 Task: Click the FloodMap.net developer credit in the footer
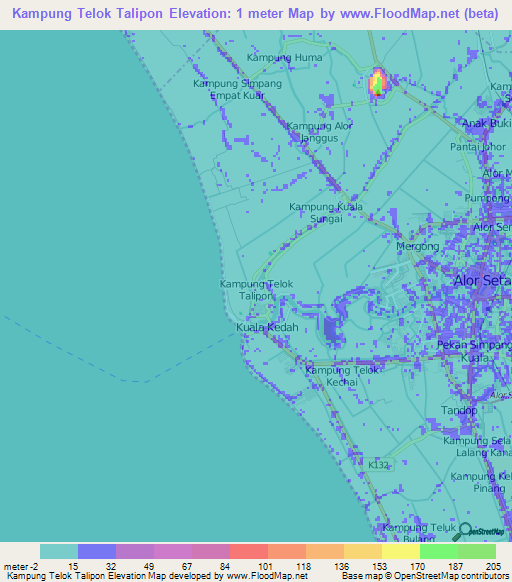pos(267,576)
